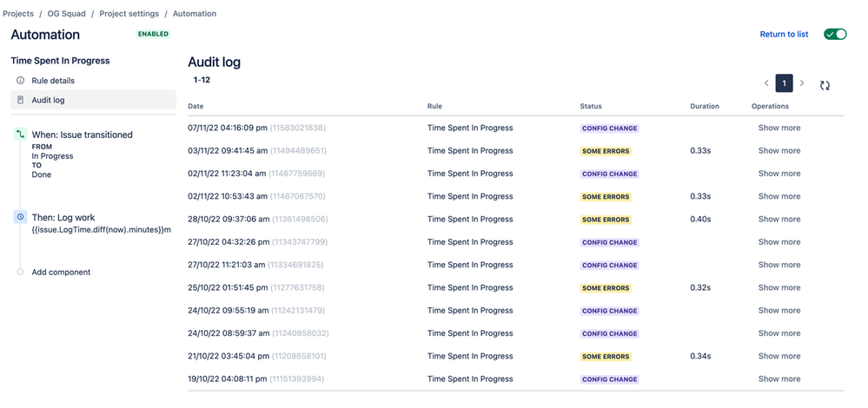Open the Issue transitioned trigger icon
This screenshot has width=868, height=408.
pos(21,135)
